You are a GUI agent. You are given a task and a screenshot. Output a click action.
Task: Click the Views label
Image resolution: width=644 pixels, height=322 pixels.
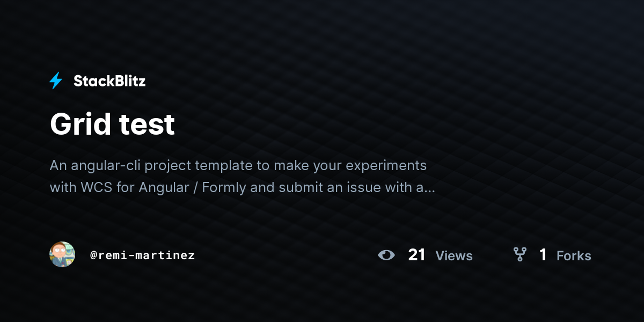click(454, 256)
